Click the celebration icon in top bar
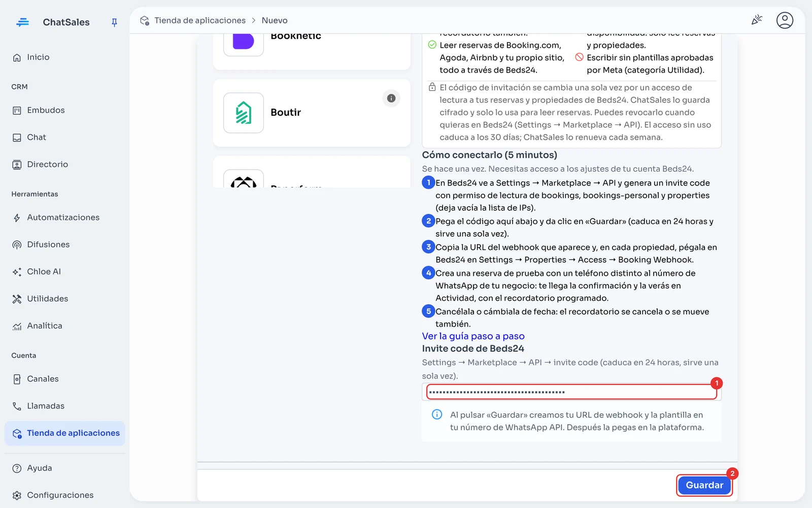812x508 pixels. click(757, 20)
